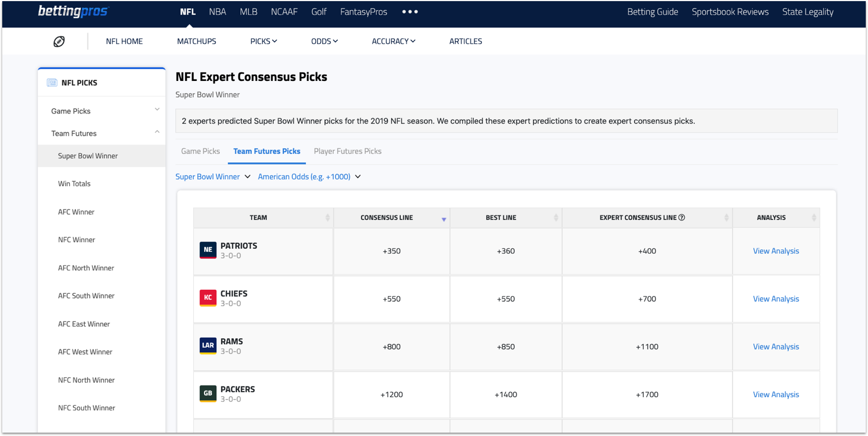
Task: Select MLB in the top navigation
Action: tap(248, 12)
